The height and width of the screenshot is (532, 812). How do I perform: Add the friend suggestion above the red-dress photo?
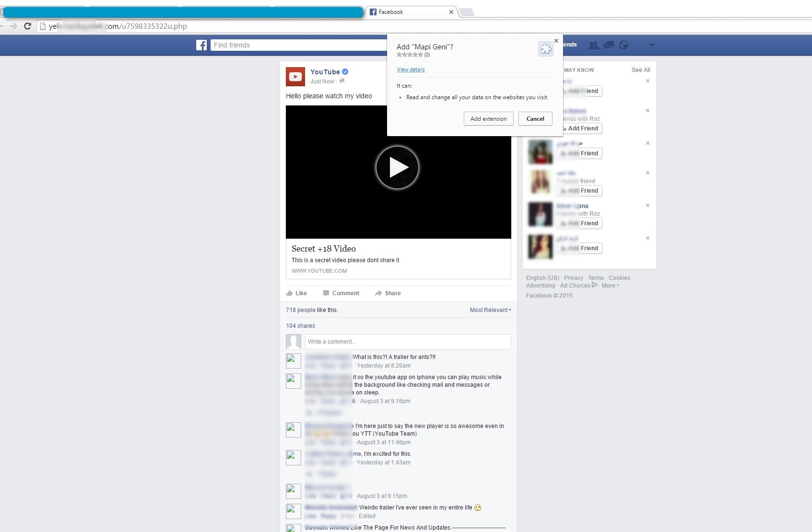click(x=580, y=128)
